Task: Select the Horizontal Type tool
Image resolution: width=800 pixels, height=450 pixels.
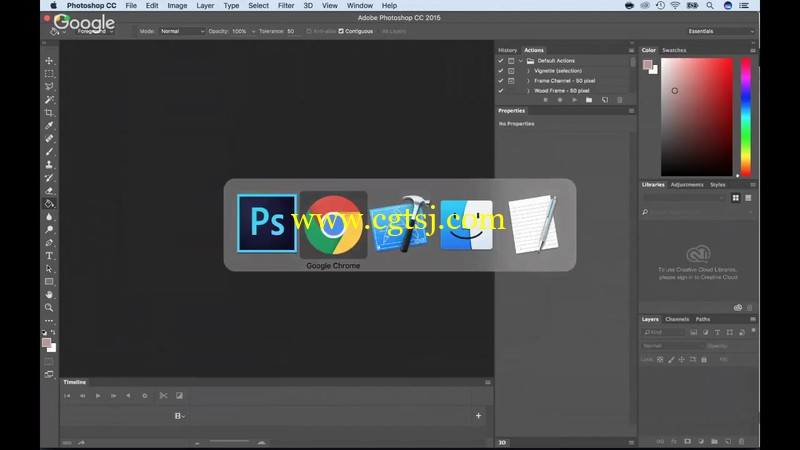Action: click(x=49, y=256)
